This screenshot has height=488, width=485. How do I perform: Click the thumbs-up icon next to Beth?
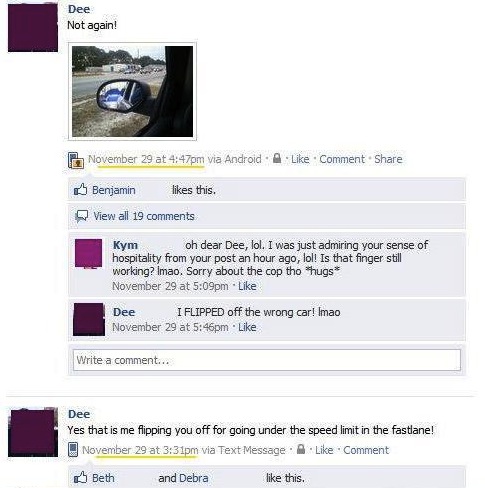pyautogui.click(x=80, y=477)
